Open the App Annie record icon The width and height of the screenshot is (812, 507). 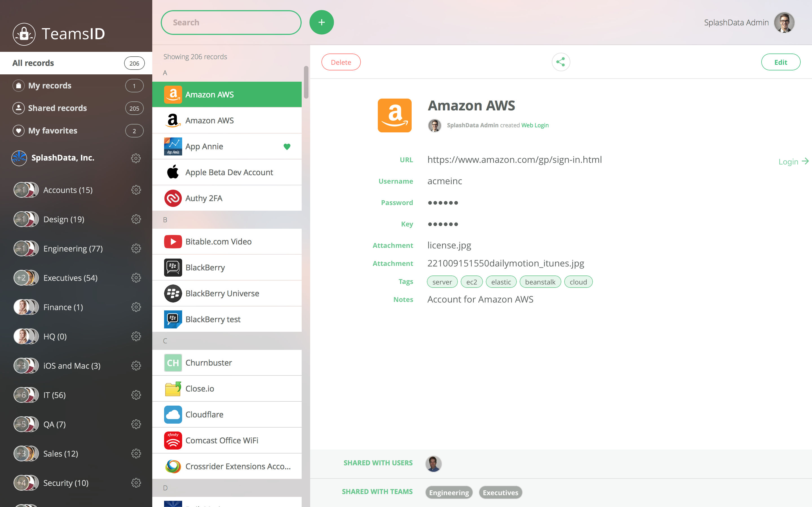tap(173, 146)
